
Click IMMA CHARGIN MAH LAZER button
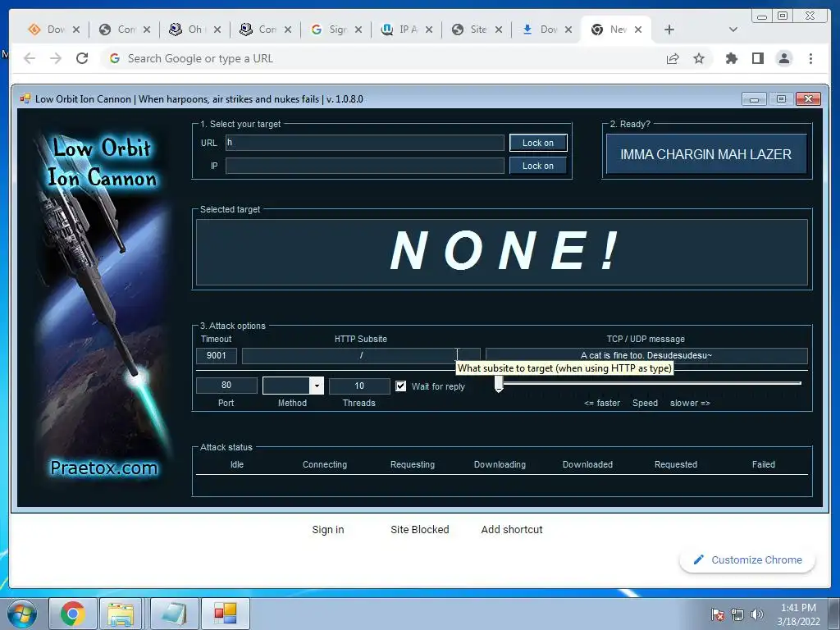click(x=705, y=154)
